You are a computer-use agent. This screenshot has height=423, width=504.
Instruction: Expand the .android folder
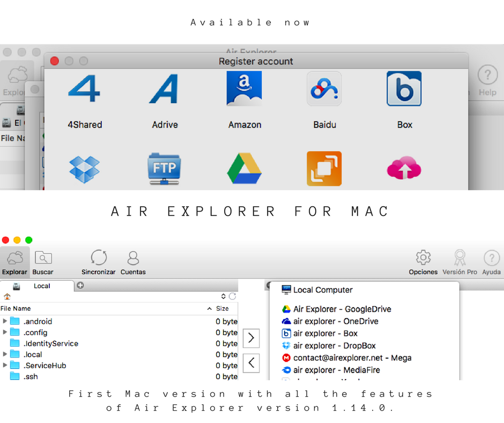coord(5,322)
